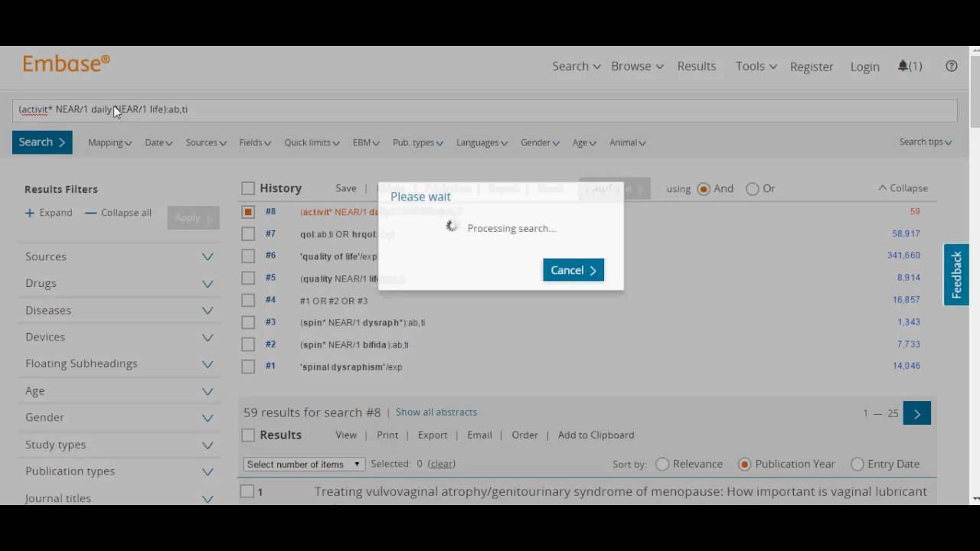Select the Or combine radio button
The image size is (980, 551).
(x=753, y=188)
